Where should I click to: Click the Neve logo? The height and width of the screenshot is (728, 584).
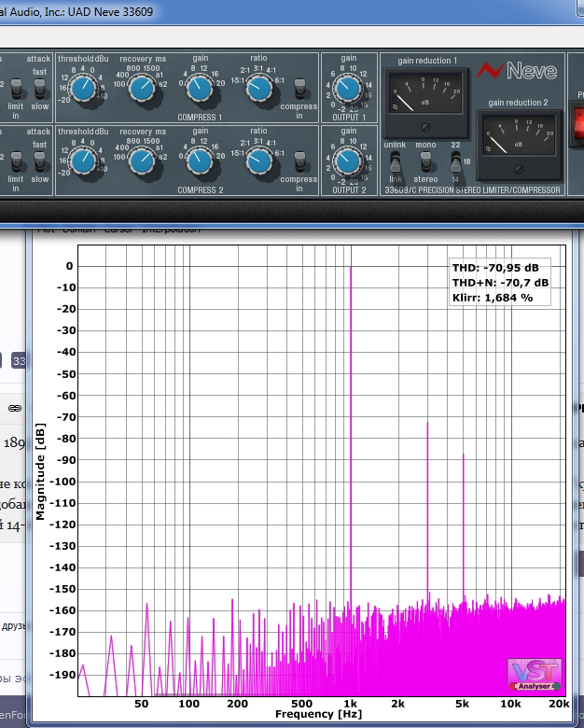click(x=517, y=71)
